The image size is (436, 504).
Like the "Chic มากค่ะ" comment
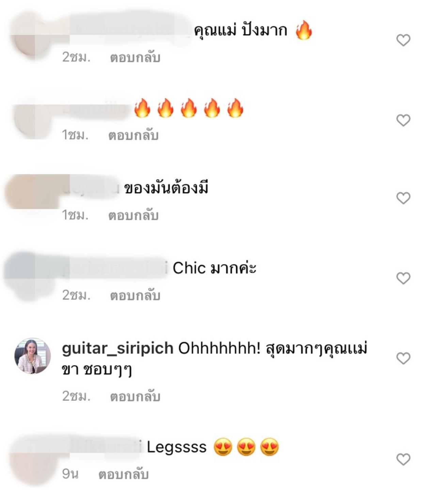point(403,278)
